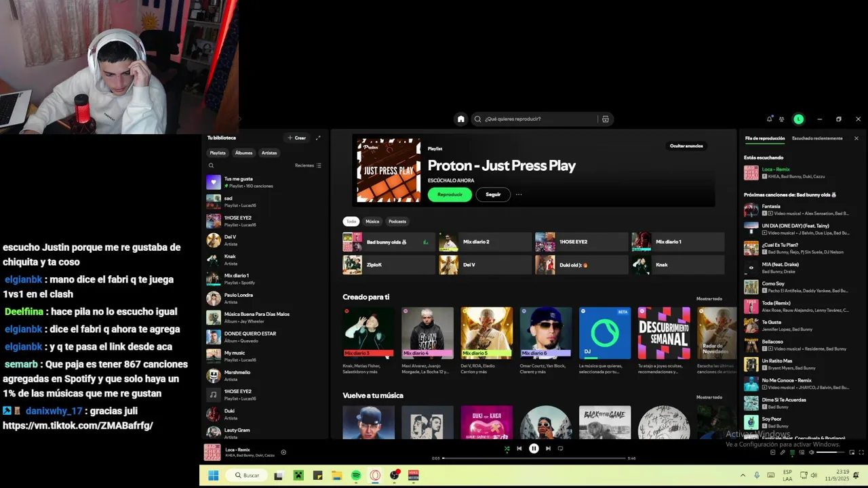Filter library by Álbumes

pos(243,153)
